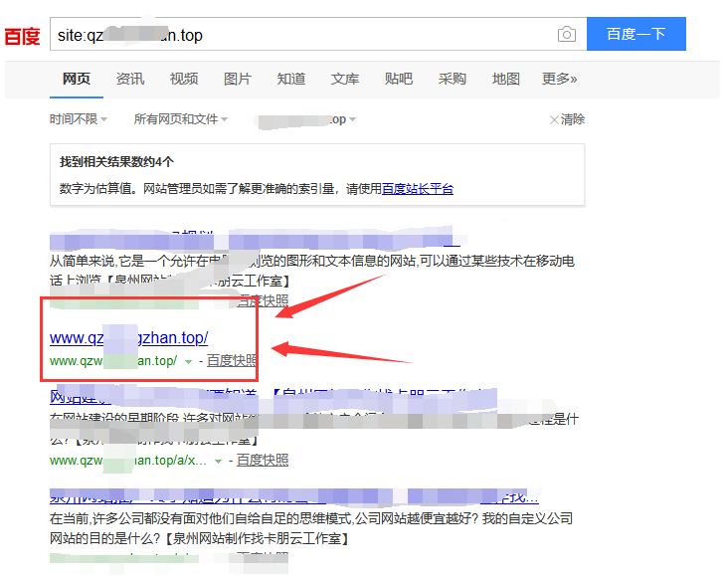
Task: Open the www.qz...gzhan.top/ result title
Action: click(128, 337)
